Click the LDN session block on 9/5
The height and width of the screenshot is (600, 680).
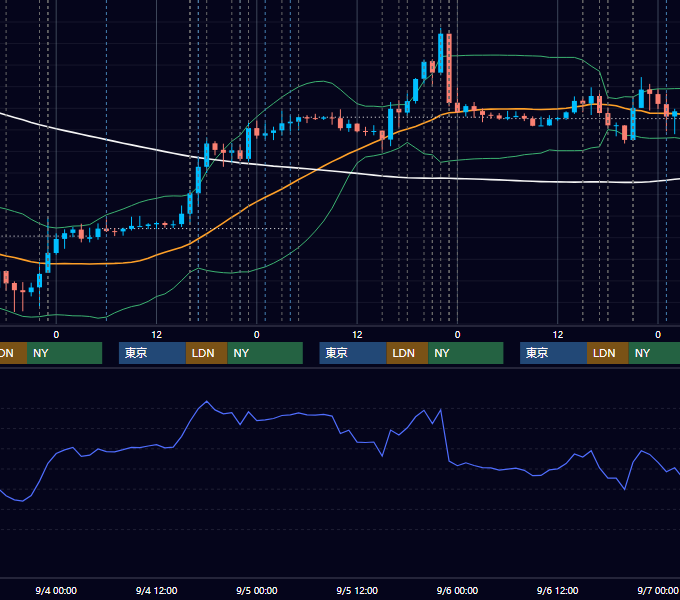tap(407, 353)
